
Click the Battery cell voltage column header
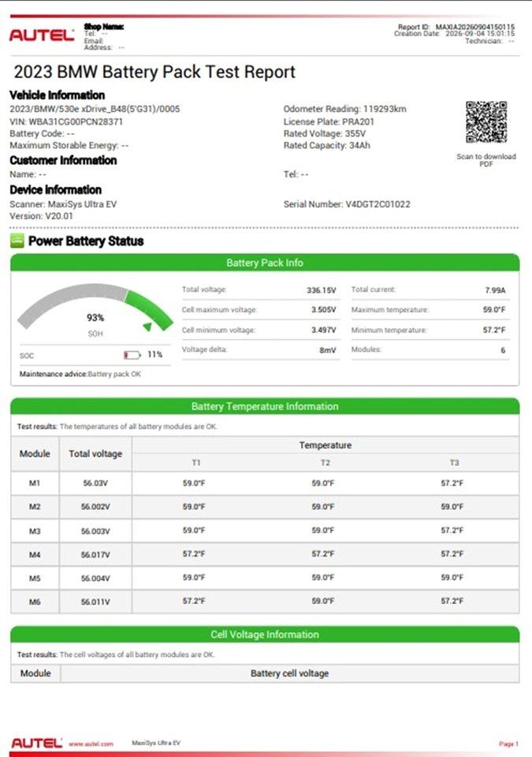290,673
